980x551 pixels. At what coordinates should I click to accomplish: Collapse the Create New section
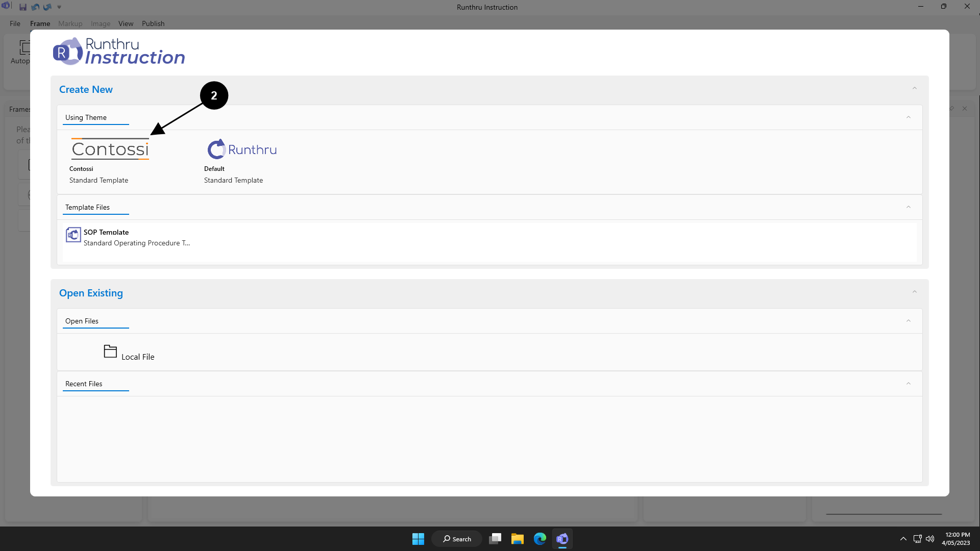tap(914, 89)
